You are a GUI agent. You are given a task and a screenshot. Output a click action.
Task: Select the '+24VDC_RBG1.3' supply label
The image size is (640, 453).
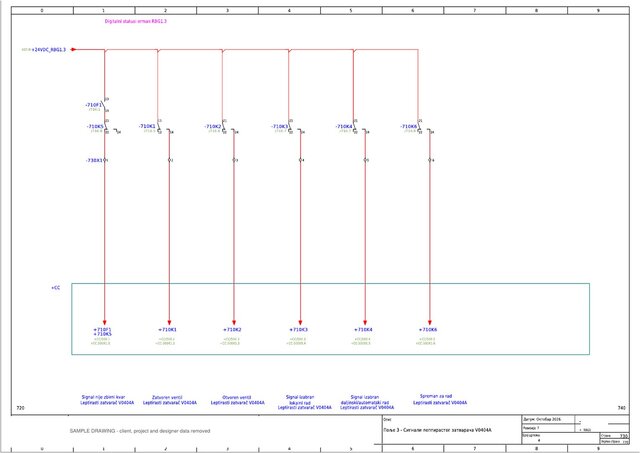(x=49, y=50)
